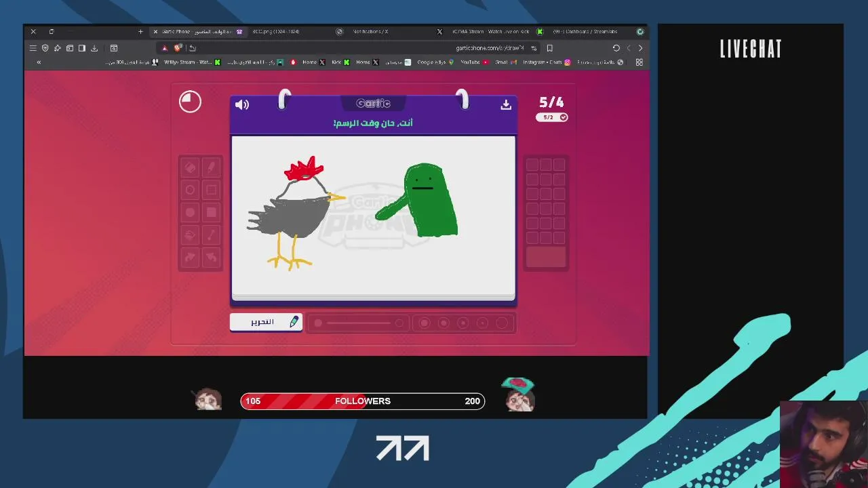Open the apps grid icon on bookmarks bar

pyautogui.click(x=639, y=62)
